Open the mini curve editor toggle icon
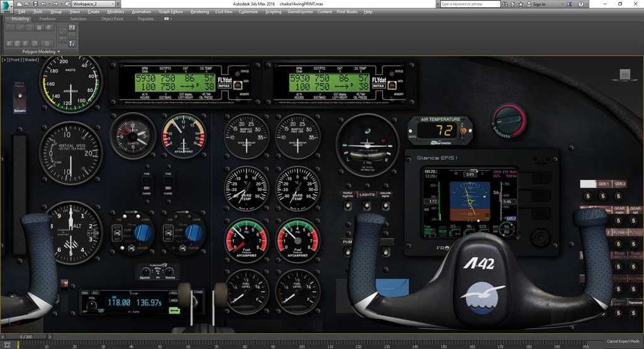 (x=7, y=345)
